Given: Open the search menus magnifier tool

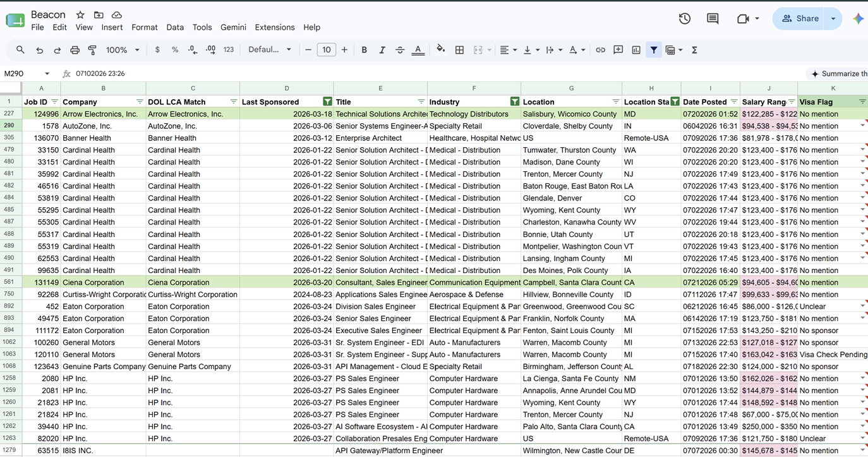Looking at the screenshot, I should click(x=21, y=50).
